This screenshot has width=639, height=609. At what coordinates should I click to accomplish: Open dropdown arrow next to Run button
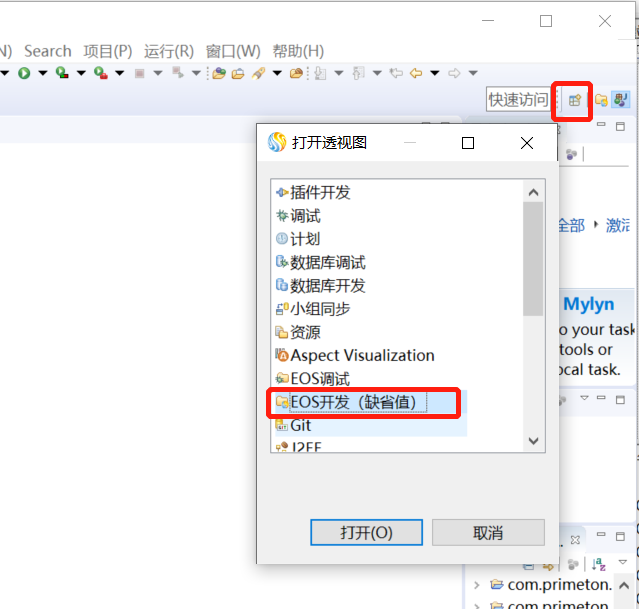[x=41, y=73]
